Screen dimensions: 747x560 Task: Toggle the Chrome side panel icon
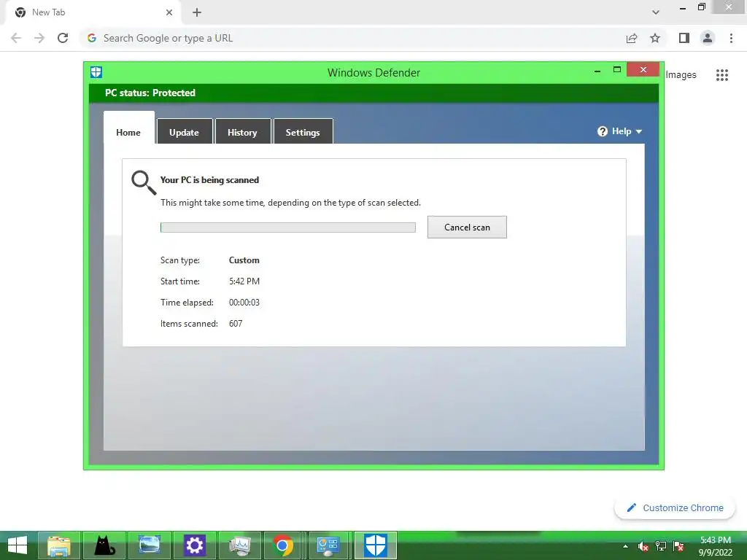click(684, 38)
